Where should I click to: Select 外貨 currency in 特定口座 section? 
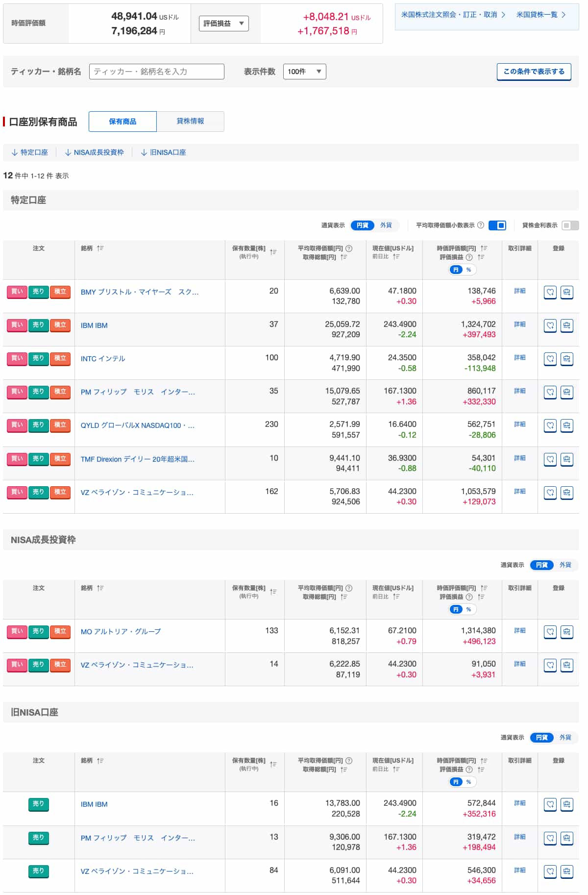pos(386,225)
